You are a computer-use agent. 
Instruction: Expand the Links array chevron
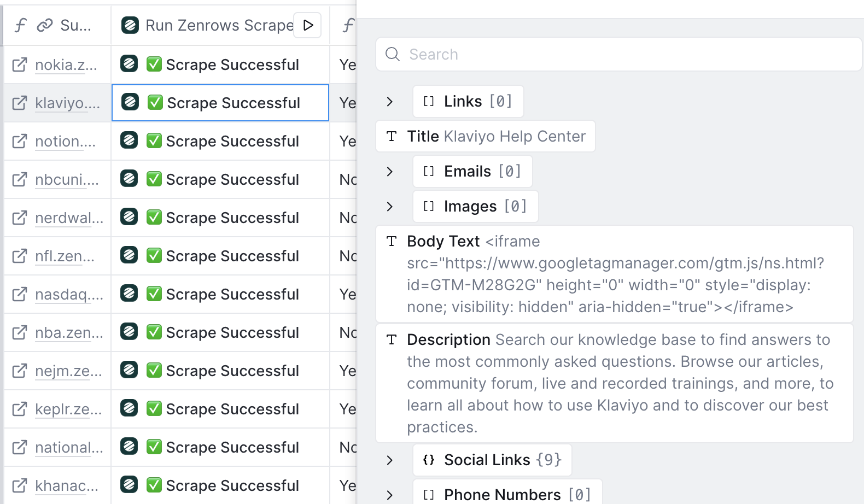(389, 102)
